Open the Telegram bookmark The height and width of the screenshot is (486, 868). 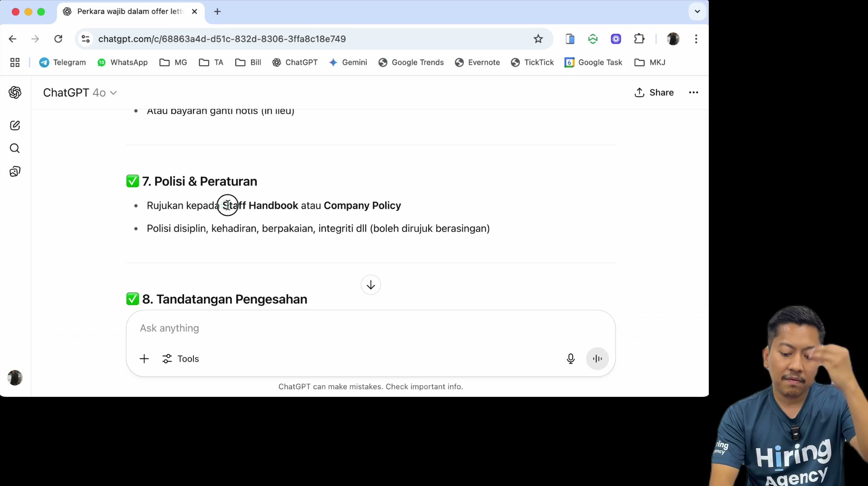pyautogui.click(x=63, y=63)
